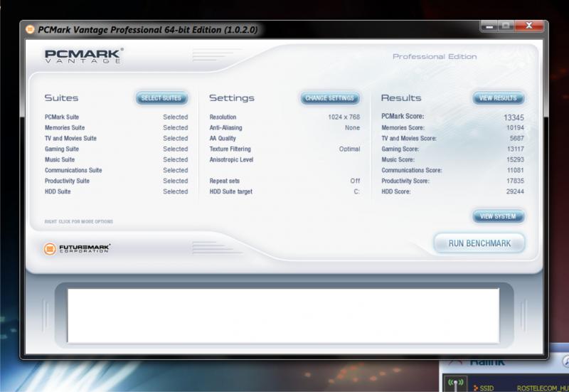Click the Gaming Score value 13117
The image size is (569, 392).
pos(515,149)
